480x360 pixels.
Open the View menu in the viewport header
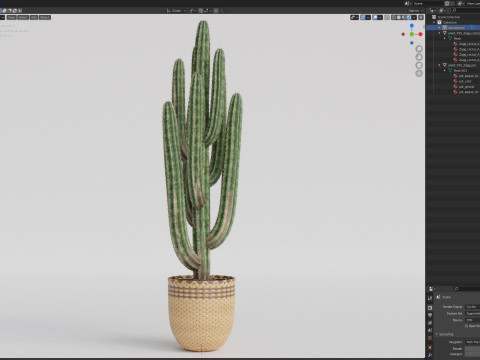(11, 17)
